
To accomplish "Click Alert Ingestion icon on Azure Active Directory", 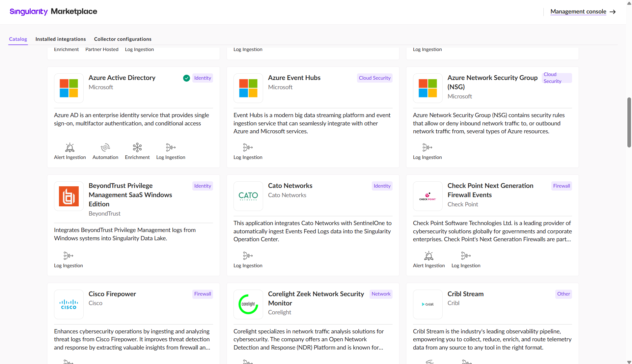I will pyautogui.click(x=70, y=147).
